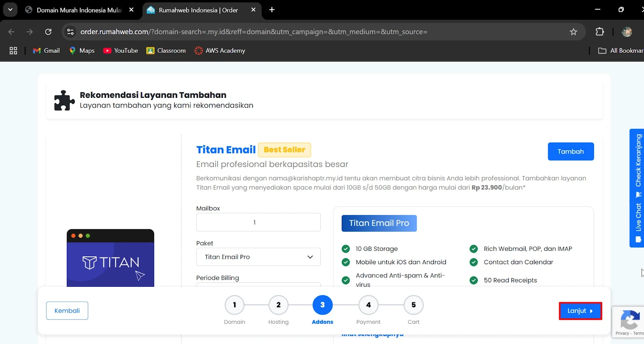View site information icon in address bar
Image resolution: width=644 pixels, height=344 pixels.
70,32
